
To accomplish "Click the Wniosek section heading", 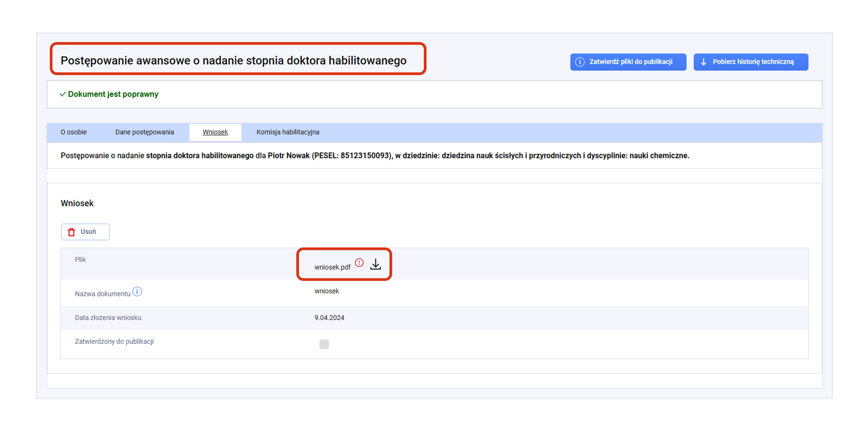I will [77, 204].
